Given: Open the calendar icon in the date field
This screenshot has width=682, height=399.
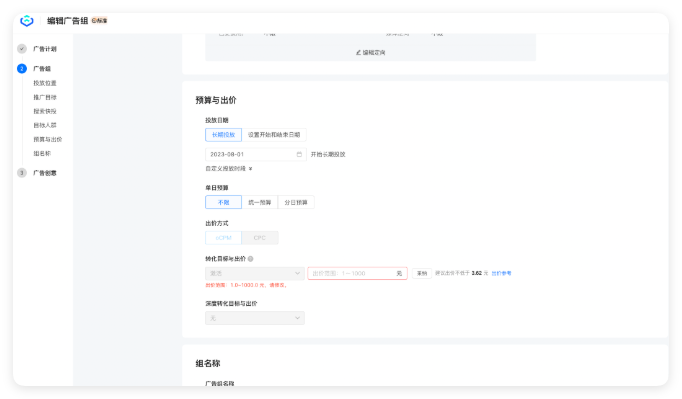Looking at the screenshot, I should point(299,154).
